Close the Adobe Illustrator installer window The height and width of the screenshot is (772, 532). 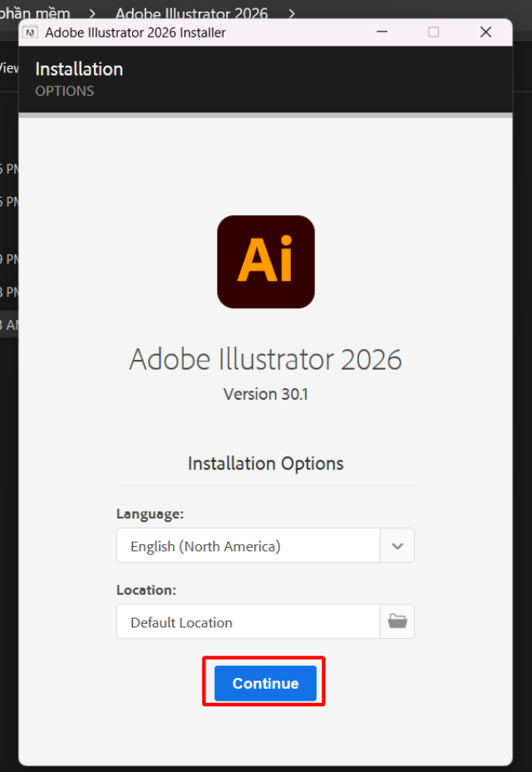pos(486,32)
